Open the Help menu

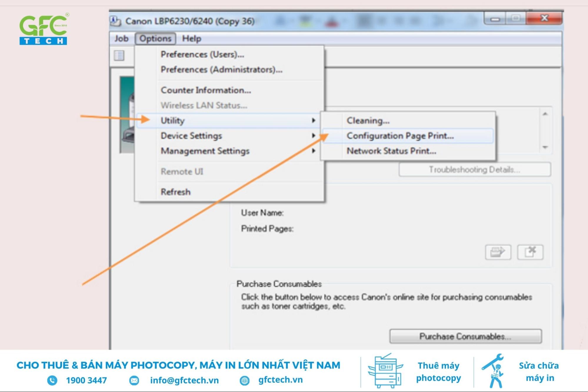point(191,39)
